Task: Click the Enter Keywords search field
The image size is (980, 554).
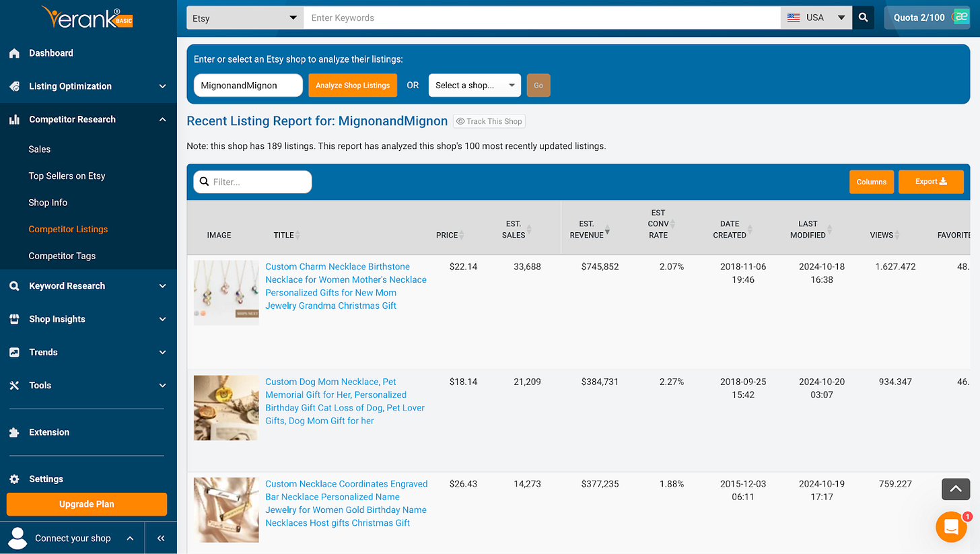Action: click(x=542, y=18)
